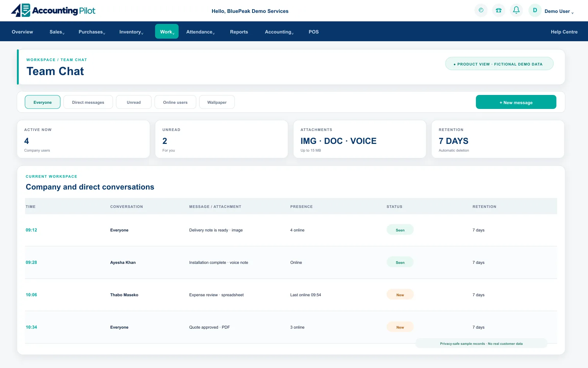The image size is (588, 368).
Task: Click 'Delivery note is ready · image' message
Action: 216,230
